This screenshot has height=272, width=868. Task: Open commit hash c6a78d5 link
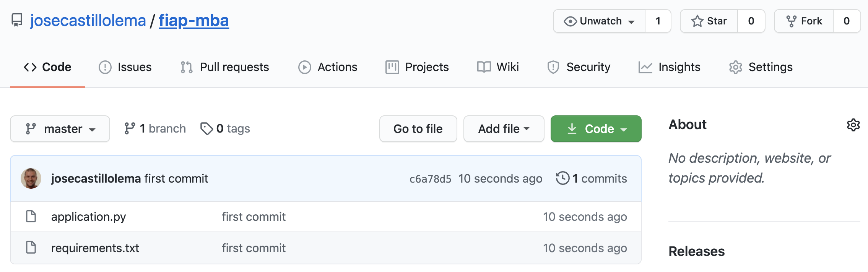(x=430, y=179)
